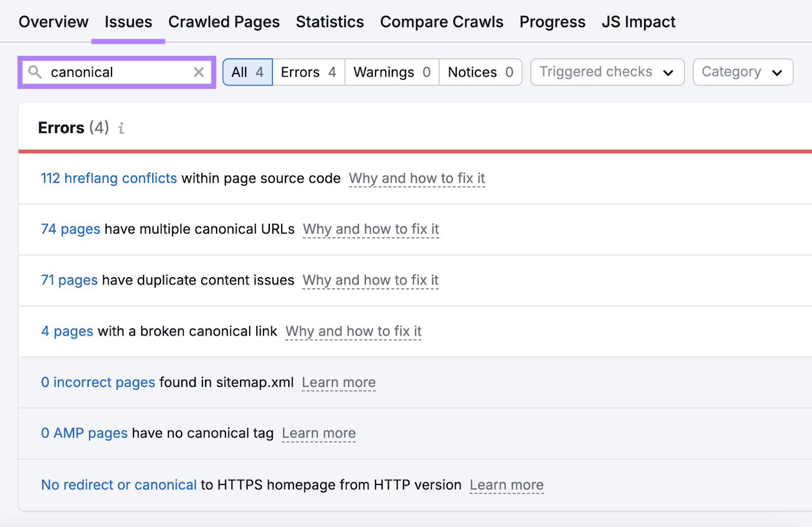Click the search magnifier icon
Viewport: 812px width, 527px height.
click(x=35, y=72)
